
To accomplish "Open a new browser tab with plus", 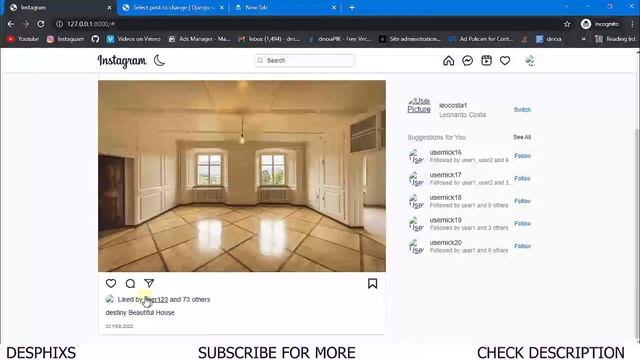I will pyautogui.click(x=352, y=8).
